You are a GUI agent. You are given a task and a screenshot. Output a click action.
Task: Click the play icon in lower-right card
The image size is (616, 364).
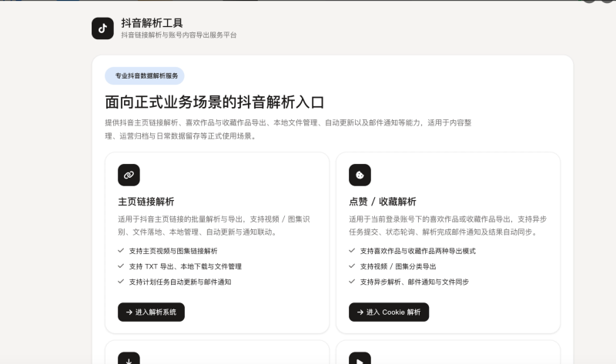[x=360, y=359]
